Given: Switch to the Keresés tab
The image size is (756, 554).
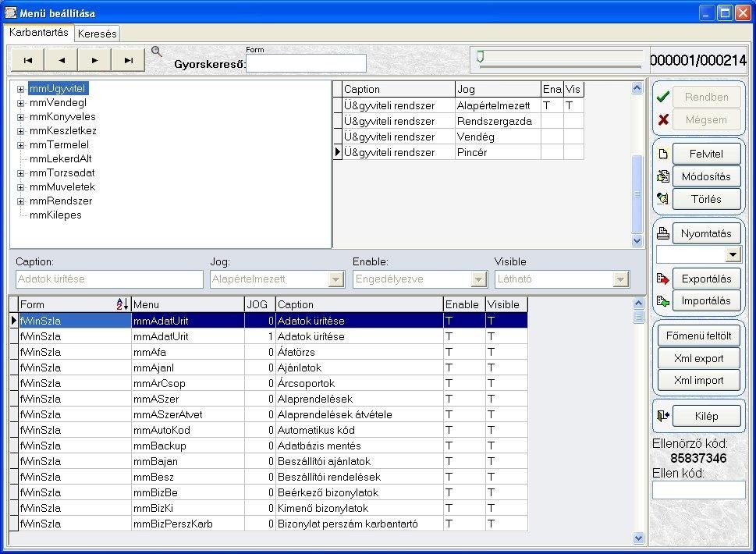Looking at the screenshot, I should [x=97, y=34].
